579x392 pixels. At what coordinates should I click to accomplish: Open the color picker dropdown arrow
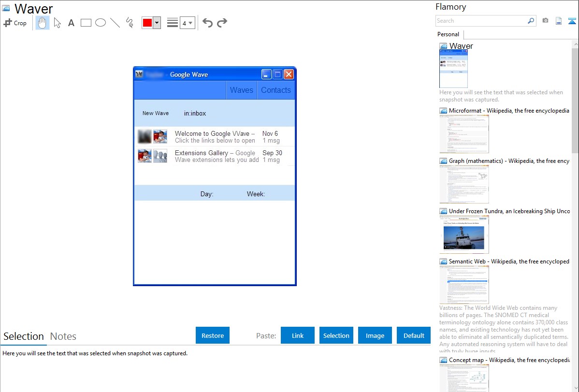click(157, 23)
